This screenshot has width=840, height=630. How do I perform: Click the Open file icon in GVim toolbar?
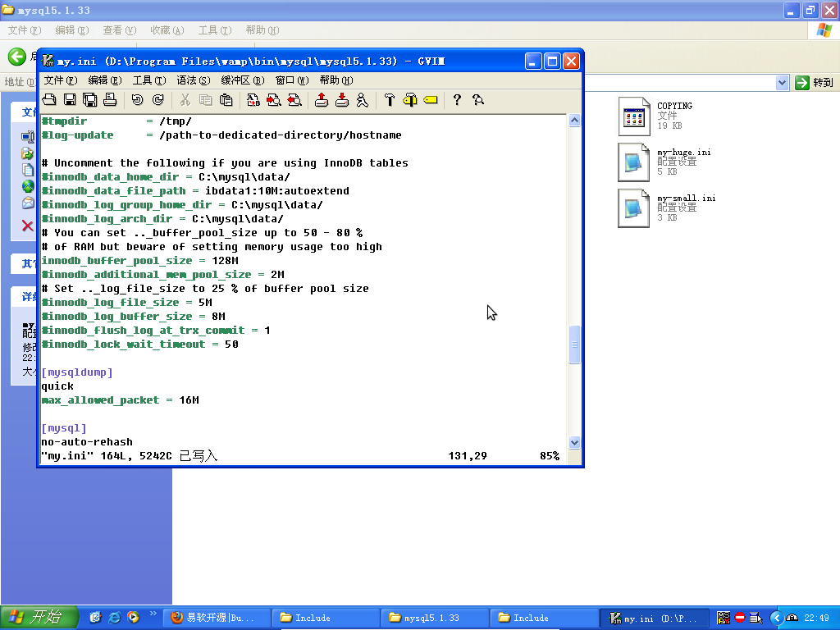(x=49, y=99)
